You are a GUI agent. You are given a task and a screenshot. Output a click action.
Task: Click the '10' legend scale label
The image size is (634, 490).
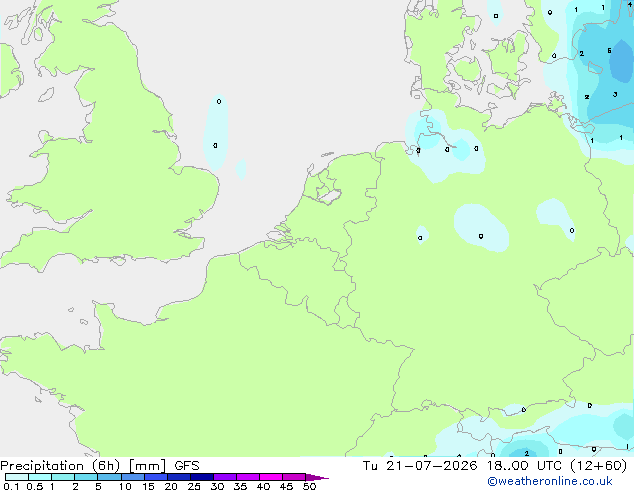[x=125, y=486]
